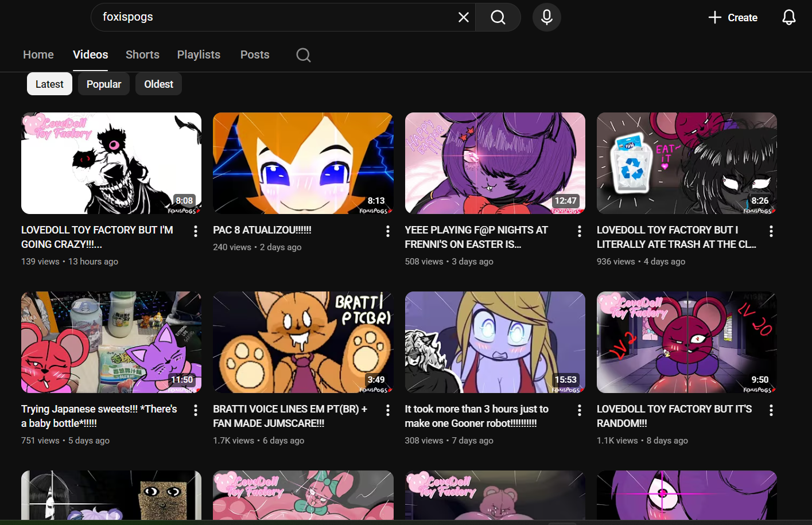Sort videos by Oldest
812x525 pixels.
pos(158,84)
